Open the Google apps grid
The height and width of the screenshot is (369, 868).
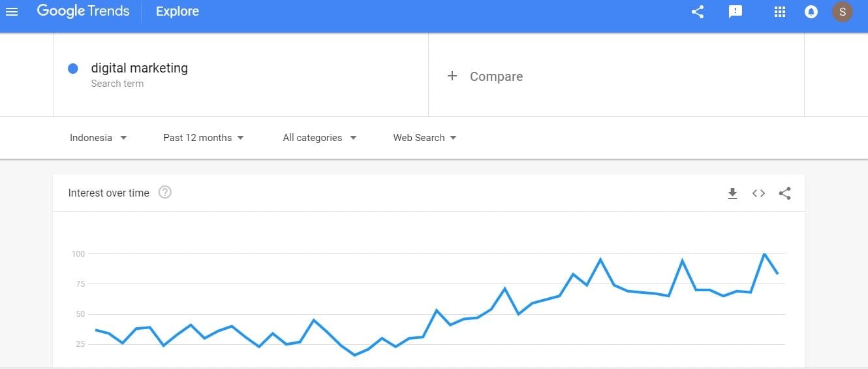(x=779, y=12)
